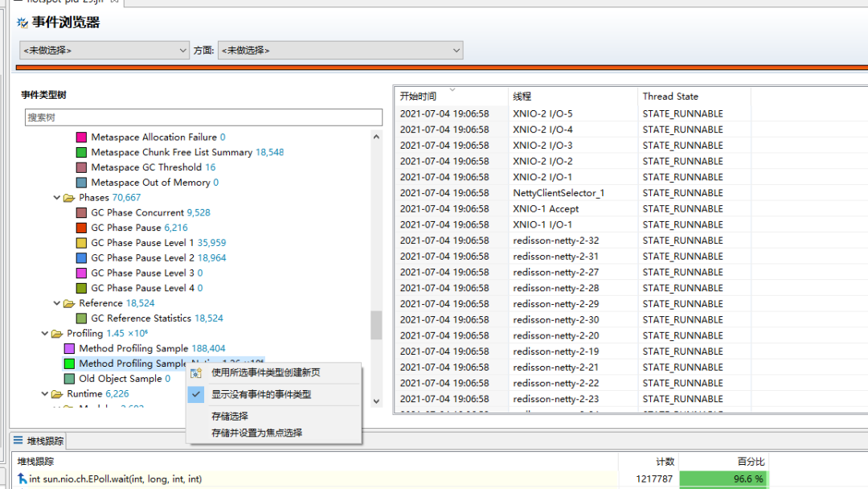Select the XNIO-2 I/O-4 row

pyautogui.click(x=631, y=129)
